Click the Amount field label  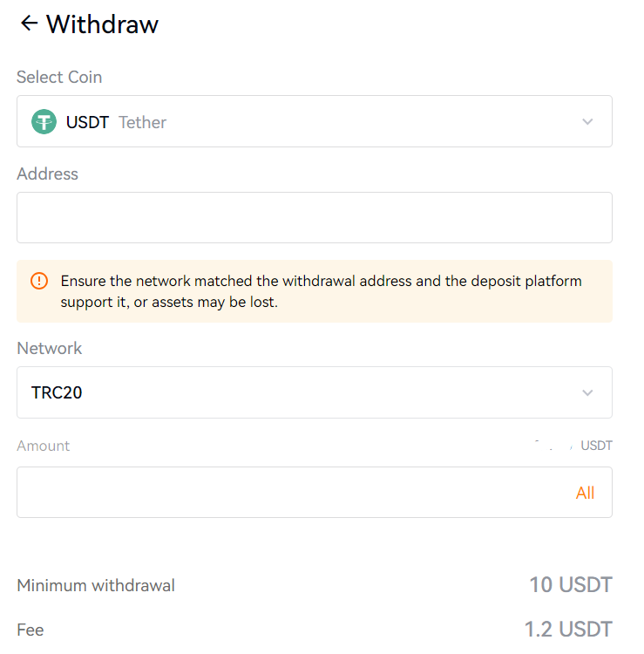coord(43,446)
